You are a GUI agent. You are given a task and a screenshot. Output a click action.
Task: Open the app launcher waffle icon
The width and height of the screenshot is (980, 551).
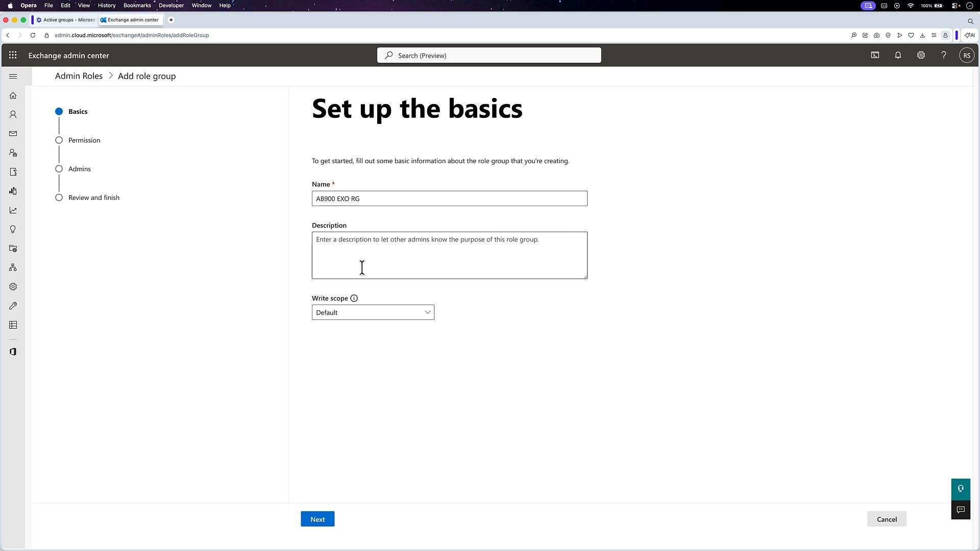click(13, 55)
